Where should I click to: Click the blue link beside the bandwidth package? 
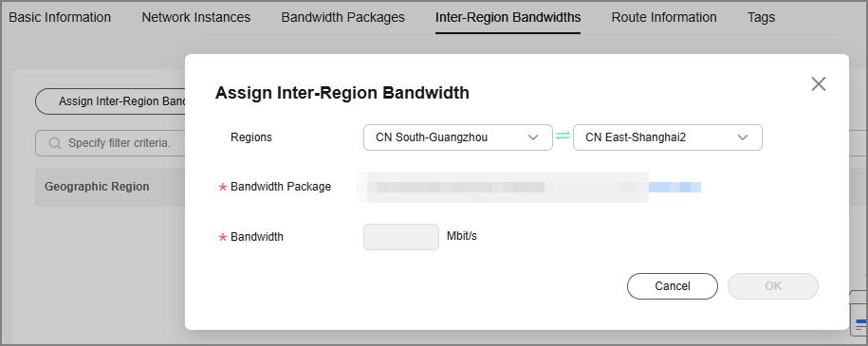674,187
